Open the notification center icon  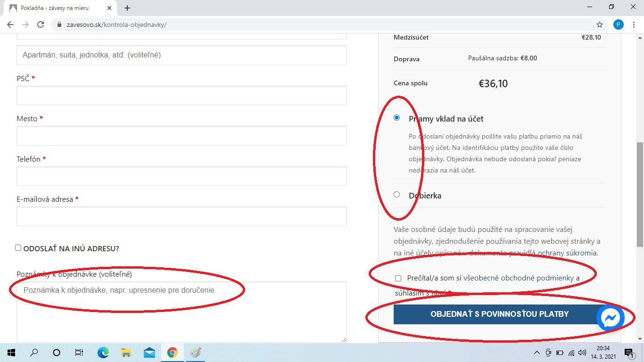coord(629,353)
